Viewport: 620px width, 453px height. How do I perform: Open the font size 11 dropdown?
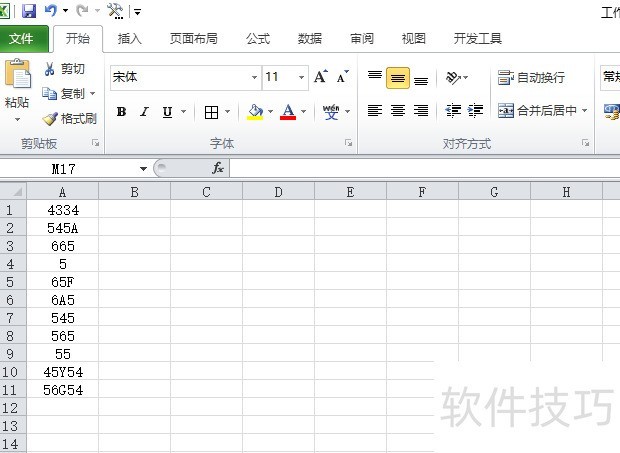(301, 77)
